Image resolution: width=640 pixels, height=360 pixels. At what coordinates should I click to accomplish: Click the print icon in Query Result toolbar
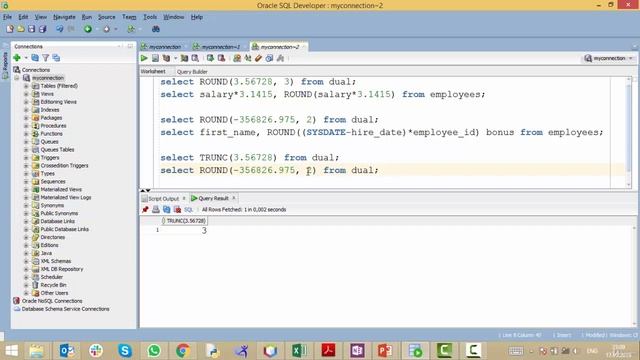(x=156, y=209)
